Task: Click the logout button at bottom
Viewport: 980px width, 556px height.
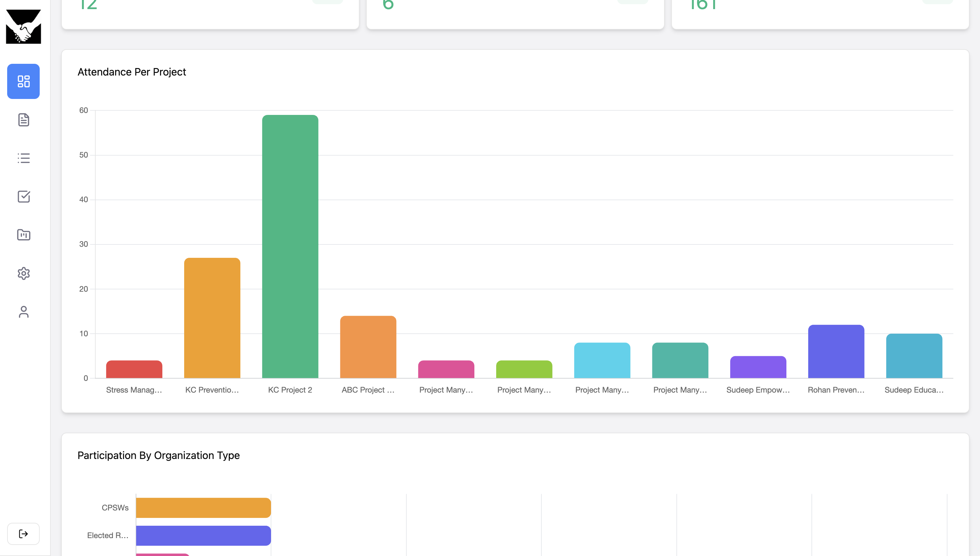Action: coord(23,534)
